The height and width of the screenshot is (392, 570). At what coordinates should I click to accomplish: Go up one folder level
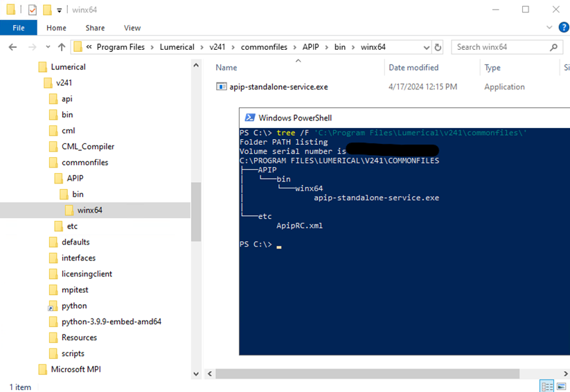click(62, 47)
